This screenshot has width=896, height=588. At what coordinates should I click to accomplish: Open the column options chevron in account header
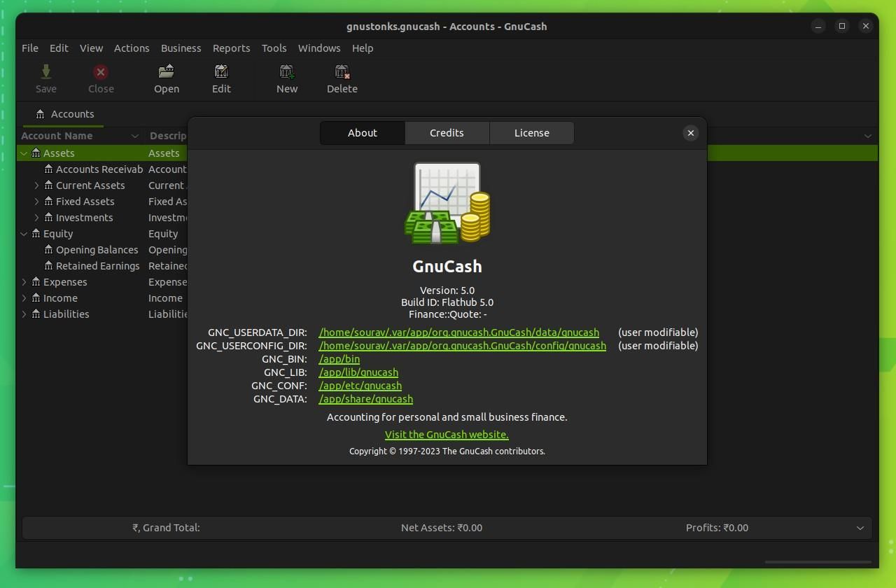click(x=868, y=136)
